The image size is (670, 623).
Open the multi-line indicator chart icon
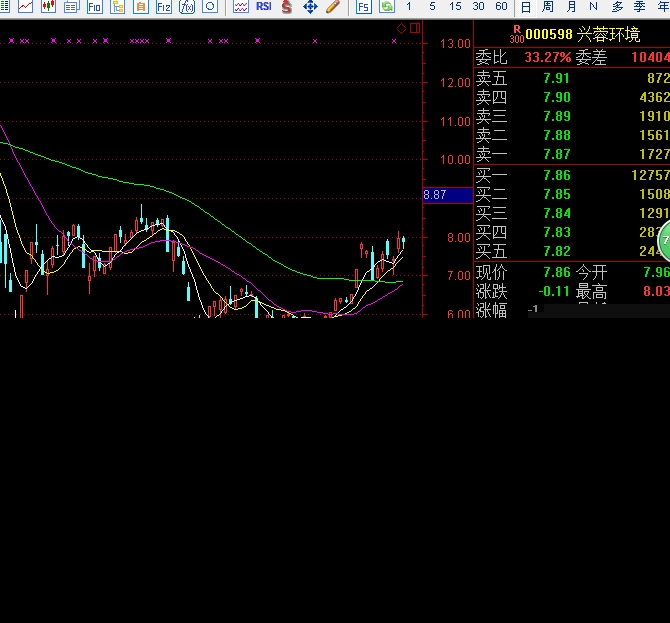[x=241, y=6]
